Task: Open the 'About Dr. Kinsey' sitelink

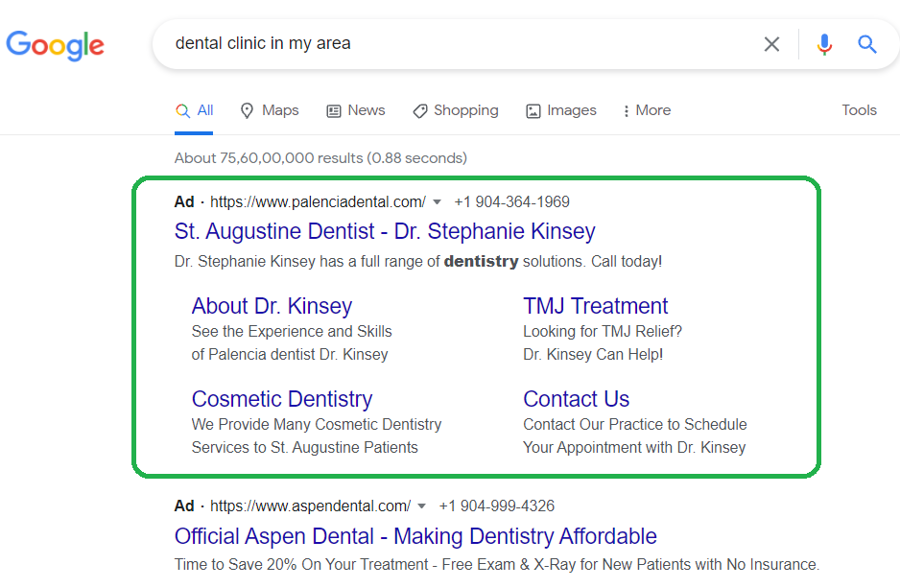Action: coord(272,306)
